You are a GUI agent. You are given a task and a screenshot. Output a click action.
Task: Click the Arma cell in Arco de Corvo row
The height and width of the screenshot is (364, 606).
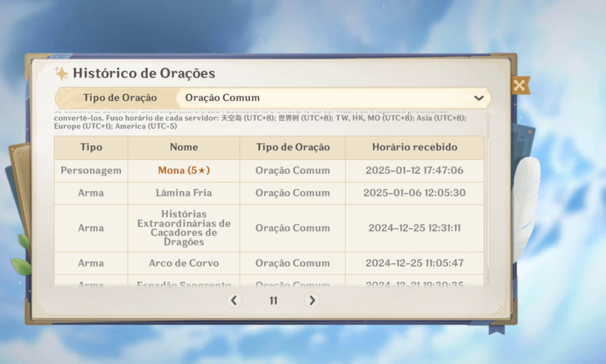[91, 263]
